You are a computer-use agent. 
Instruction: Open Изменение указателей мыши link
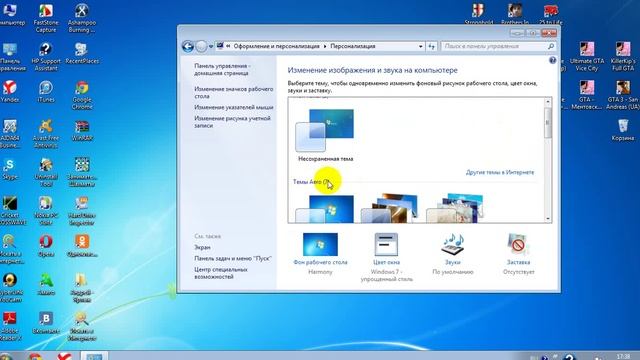[x=233, y=107]
